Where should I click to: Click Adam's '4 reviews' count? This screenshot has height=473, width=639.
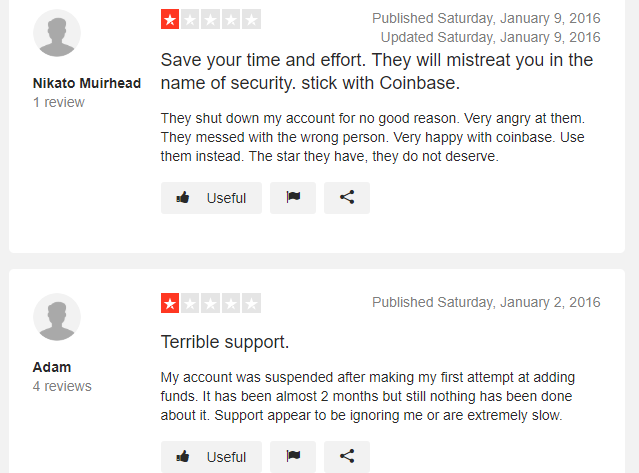click(62, 386)
